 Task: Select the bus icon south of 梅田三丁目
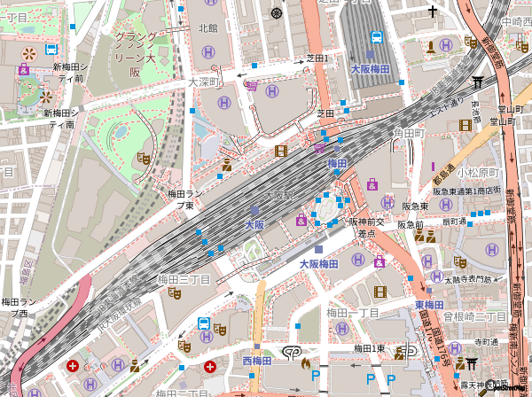point(204,324)
